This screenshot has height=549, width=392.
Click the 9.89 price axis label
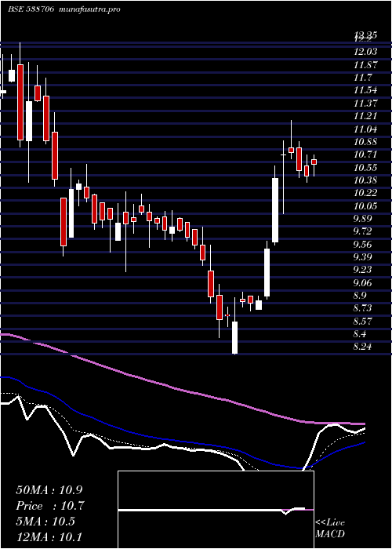[x=364, y=219]
